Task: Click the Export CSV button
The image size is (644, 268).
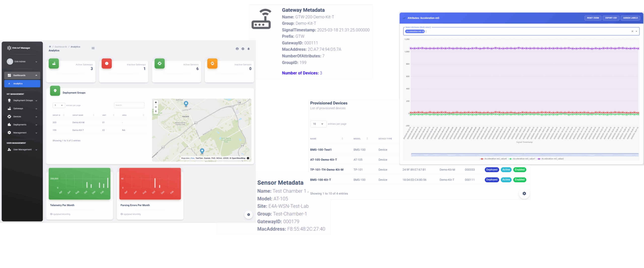Action: (611, 18)
